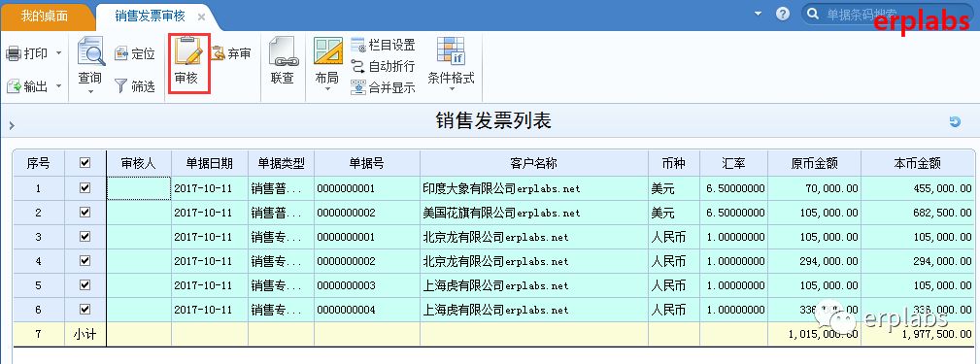Screen dimensions: 980x364
Task: Click 北京龙有限公司 cell in row 3
Action: pyautogui.click(x=534, y=237)
